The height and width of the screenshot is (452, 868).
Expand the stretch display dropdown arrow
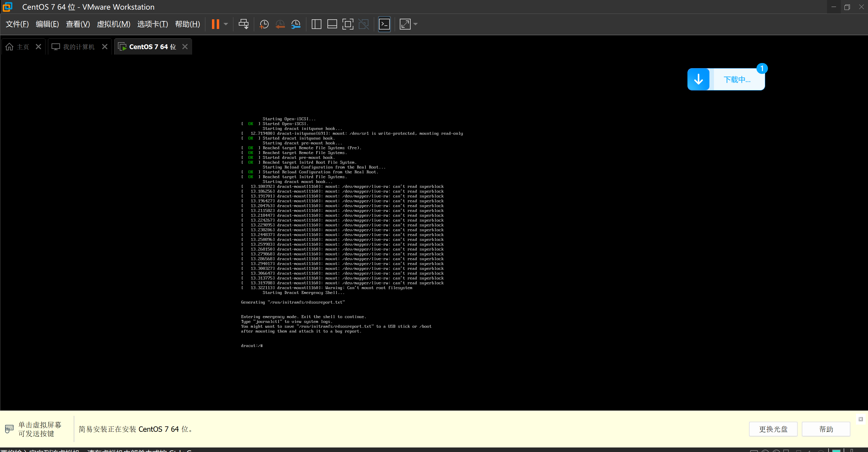coord(415,24)
